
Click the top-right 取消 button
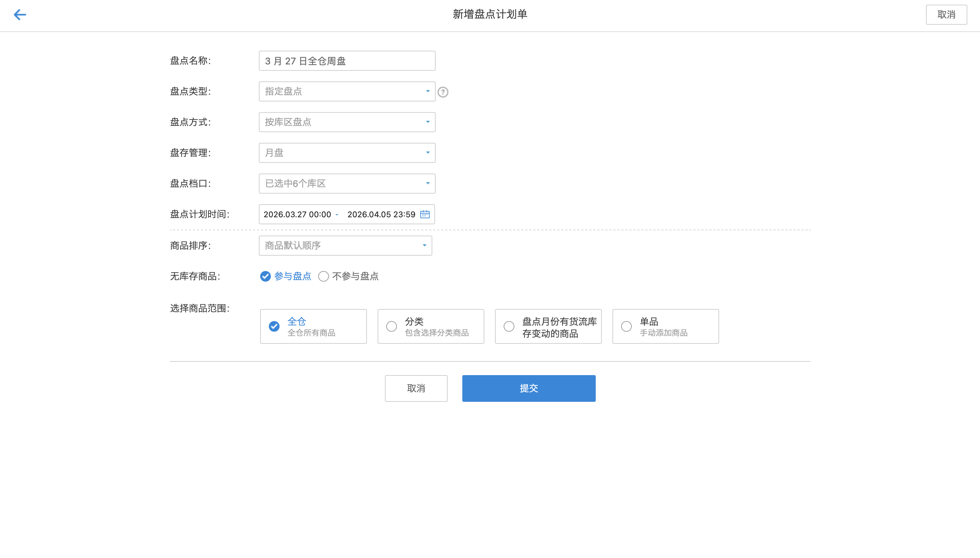pos(946,15)
